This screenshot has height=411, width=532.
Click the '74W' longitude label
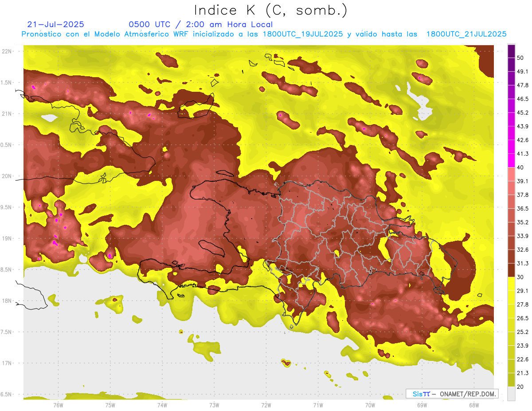pyautogui.click(x=162, y=405)
